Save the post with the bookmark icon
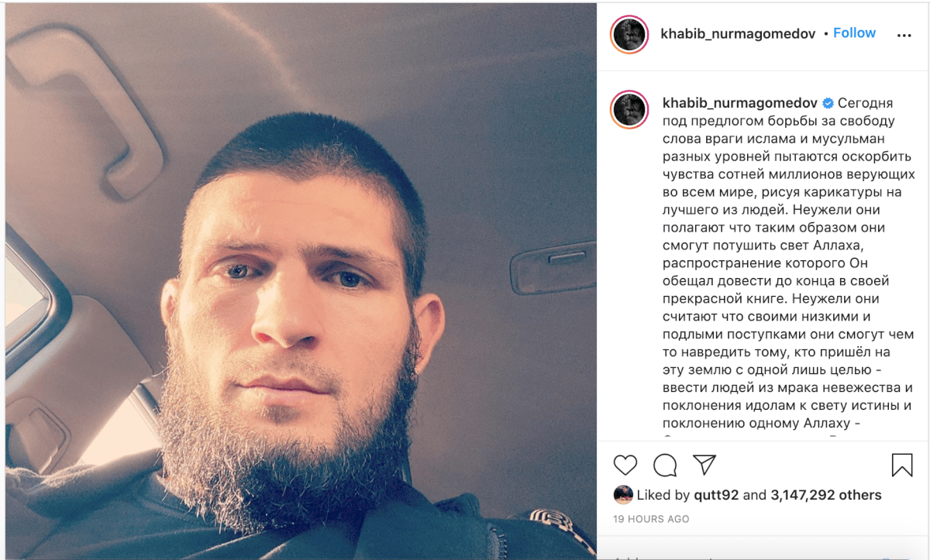Viewport: 930px width, 560px height. (902, 465)
